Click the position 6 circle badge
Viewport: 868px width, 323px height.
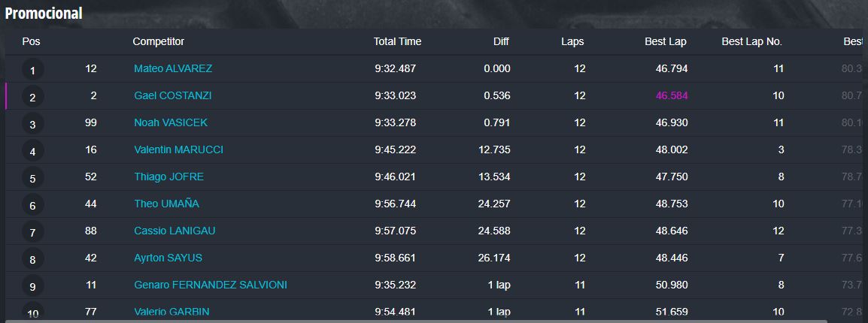[x=32, y=206]
